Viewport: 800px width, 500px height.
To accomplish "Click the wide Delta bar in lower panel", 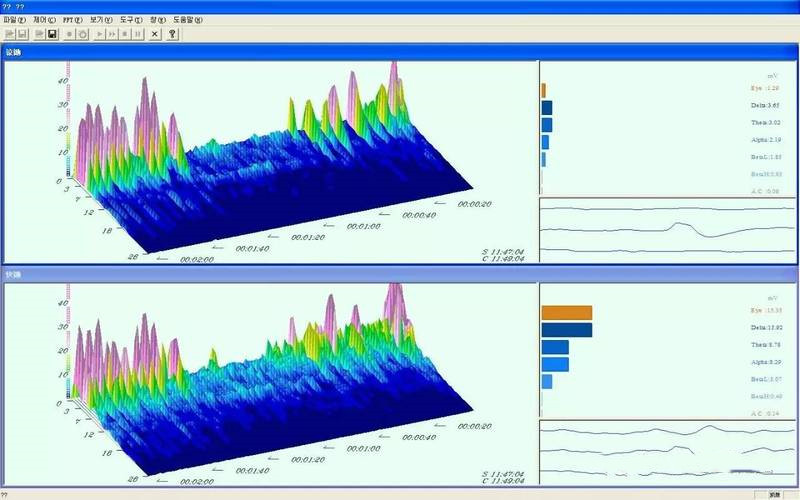I will pos(566,330).
